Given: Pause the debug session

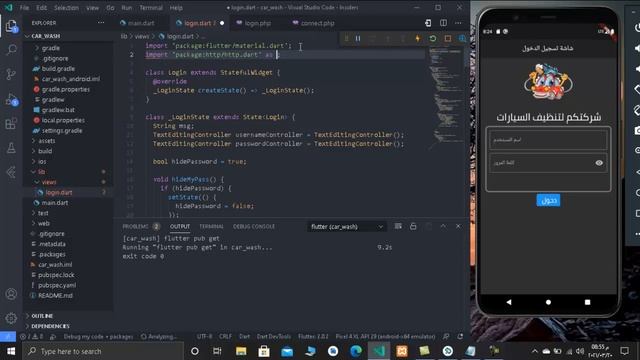Looking at the screenshot, I should point(358,38).
